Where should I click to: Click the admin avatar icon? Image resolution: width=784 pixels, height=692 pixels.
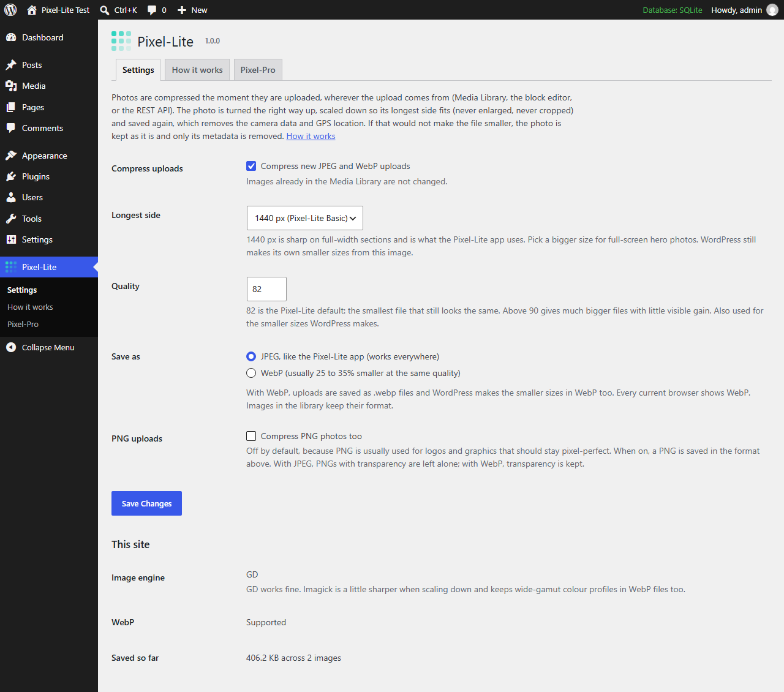(772, 10)
